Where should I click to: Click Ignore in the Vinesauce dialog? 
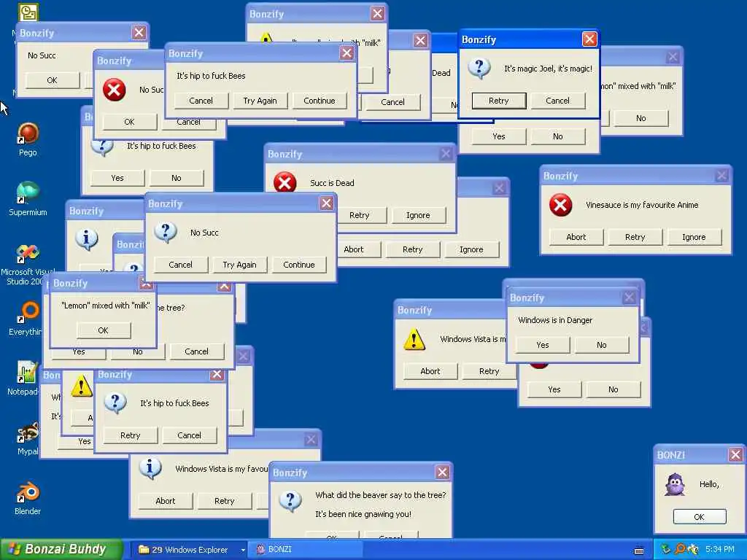[694, 237]
